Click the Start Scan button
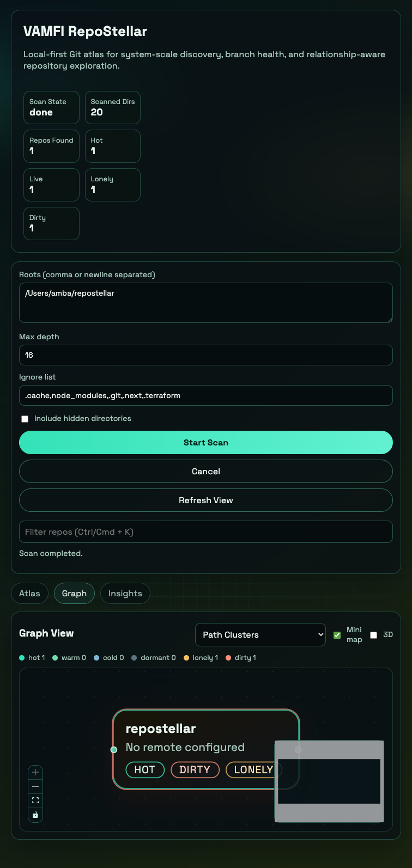This screenshot has width=412, height=868. [x=206, y=442]
